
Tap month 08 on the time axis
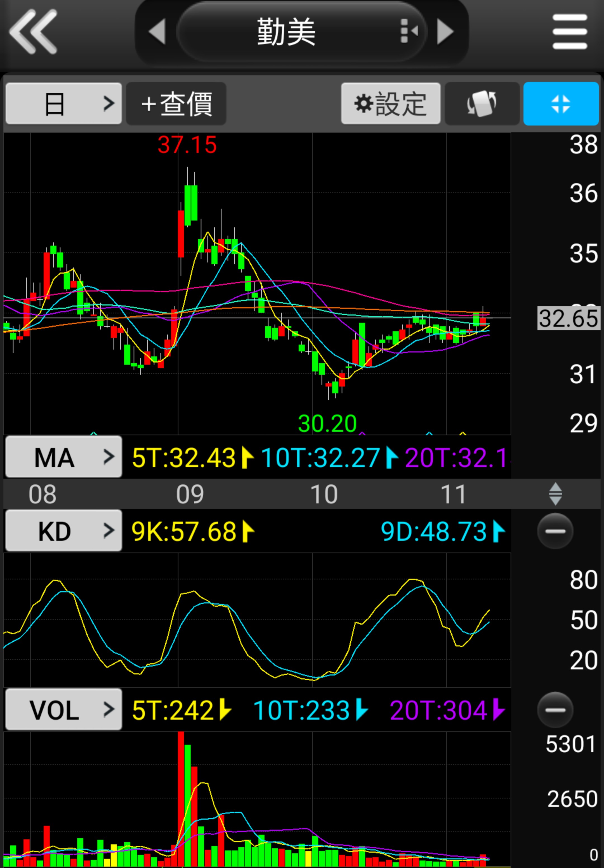42,494
